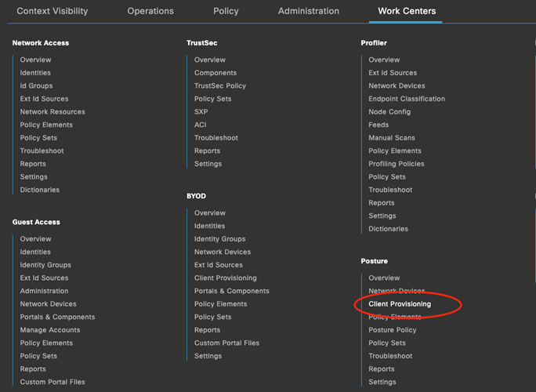The width and height of the screenshot is (536, 392).
Task: Open Feeds under Profiler
Action: (378, 125)
